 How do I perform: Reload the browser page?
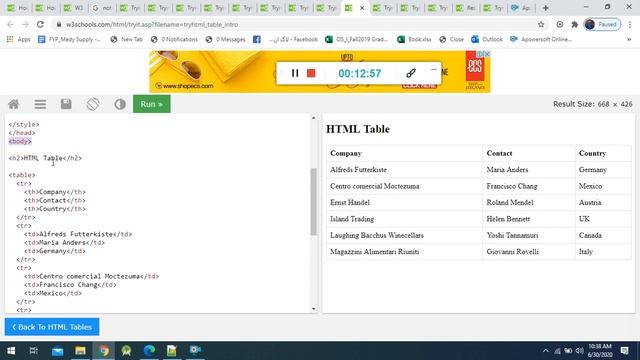tap(40, 24)
